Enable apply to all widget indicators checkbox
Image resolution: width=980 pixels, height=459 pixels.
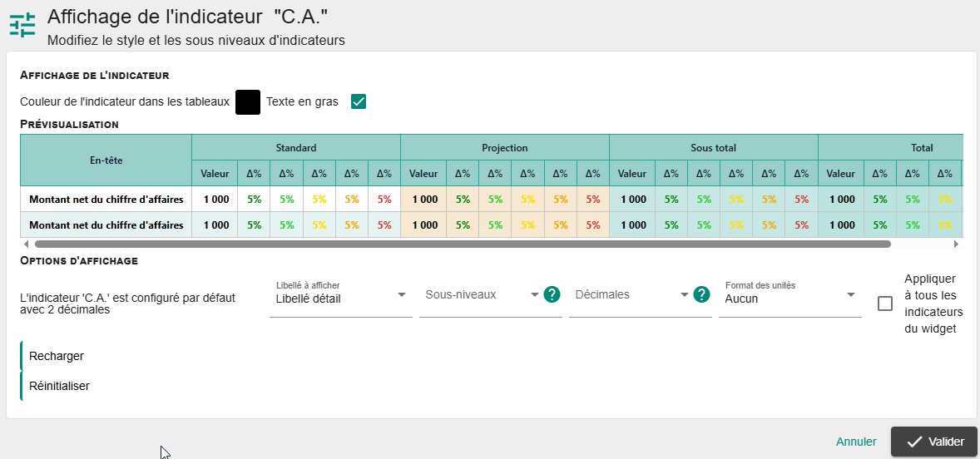coord(885,304)
